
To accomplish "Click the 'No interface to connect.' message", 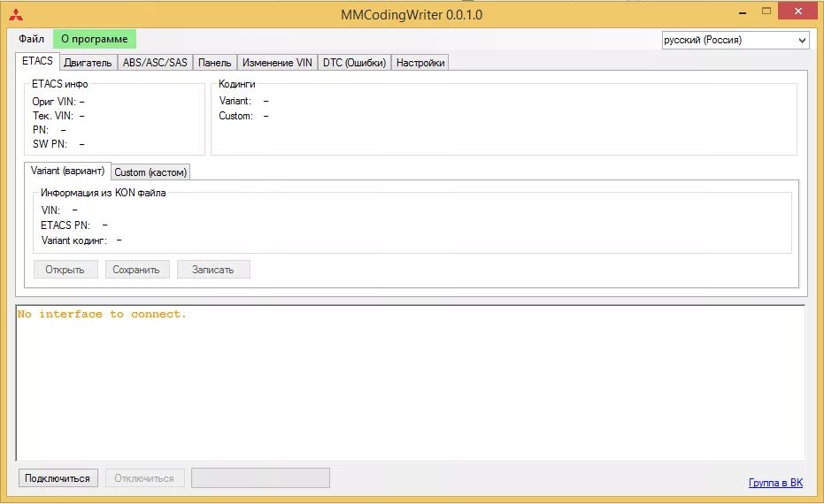I will [x=102, y=315].
